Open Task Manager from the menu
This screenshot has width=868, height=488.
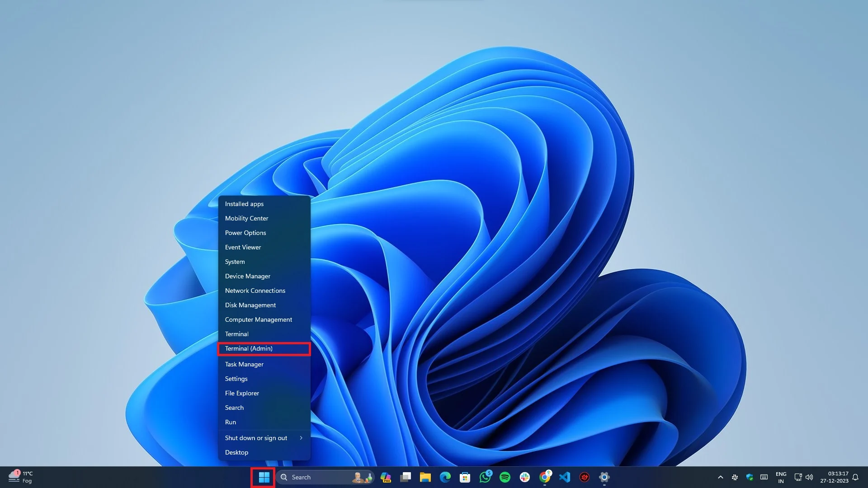click(264, 364)
